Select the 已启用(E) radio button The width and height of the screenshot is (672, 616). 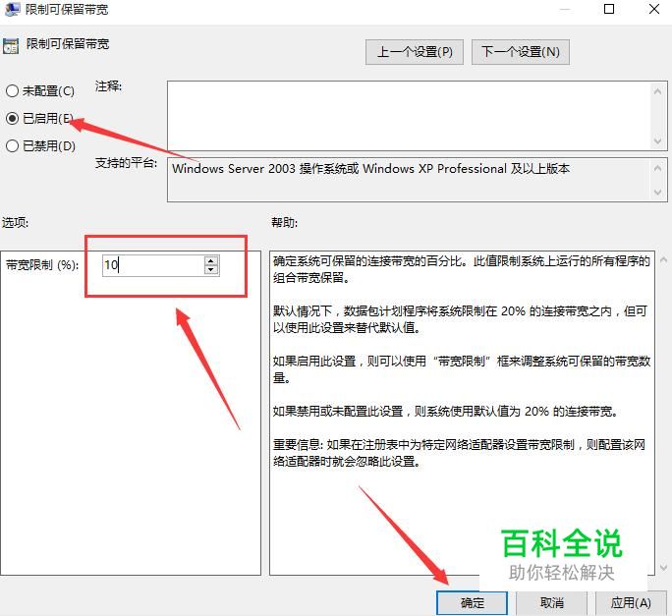(x=12, y=118)
